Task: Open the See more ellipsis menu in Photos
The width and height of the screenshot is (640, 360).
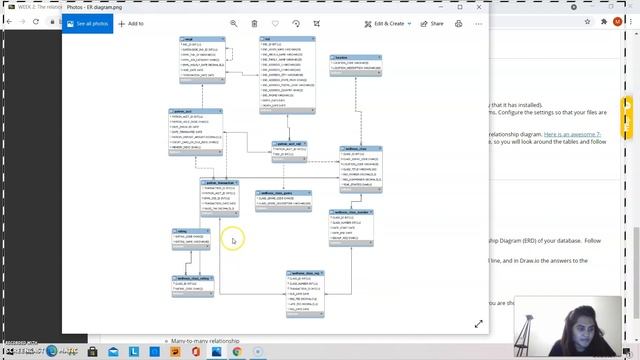Action: point(478,24)
